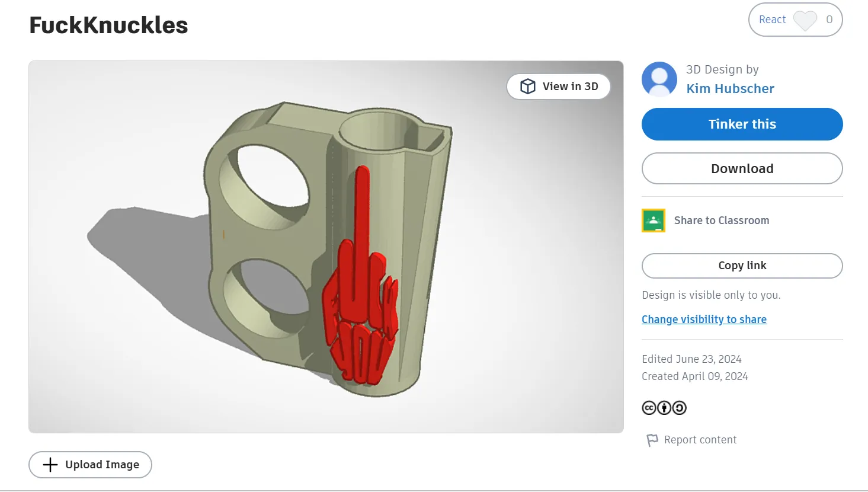This screenshot has width=868, height=492.
Task: Click the '3D Design by' label
Action: coord(722,70)
